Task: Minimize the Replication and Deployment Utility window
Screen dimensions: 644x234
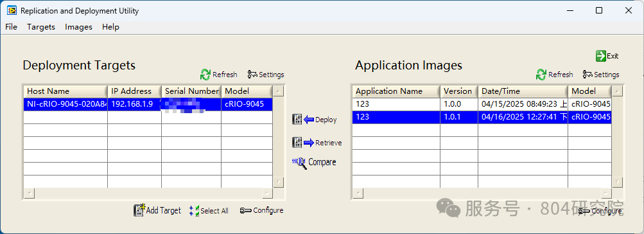Action: point(570,11)
